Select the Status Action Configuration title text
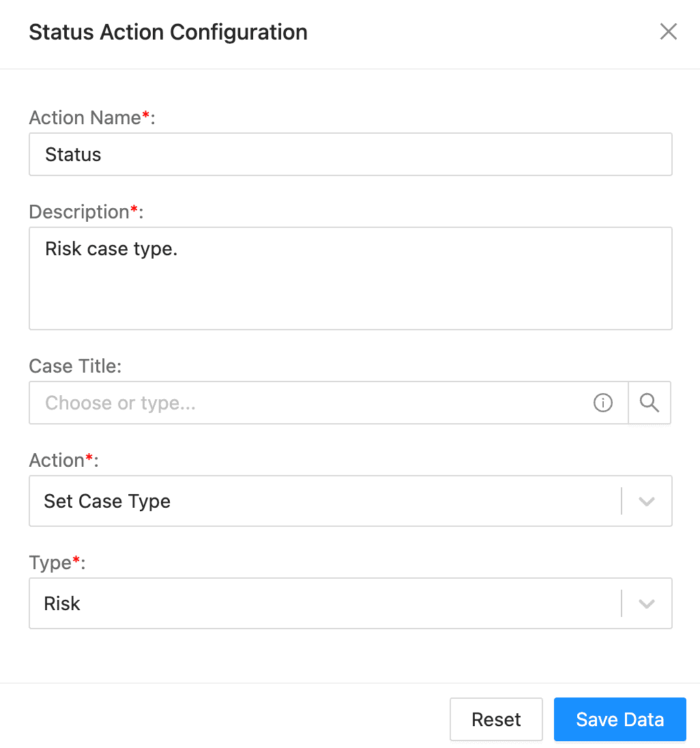700x748 pixels. click(168, 31)
